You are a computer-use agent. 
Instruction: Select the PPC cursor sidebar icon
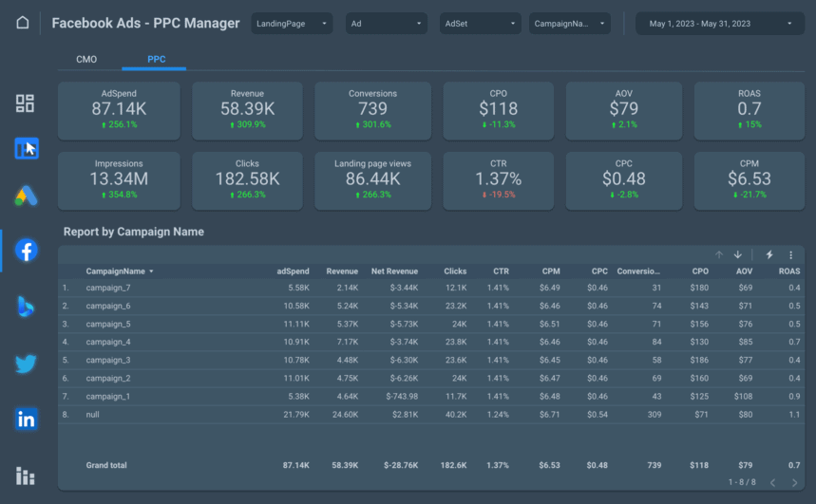(x=27, y=148)
